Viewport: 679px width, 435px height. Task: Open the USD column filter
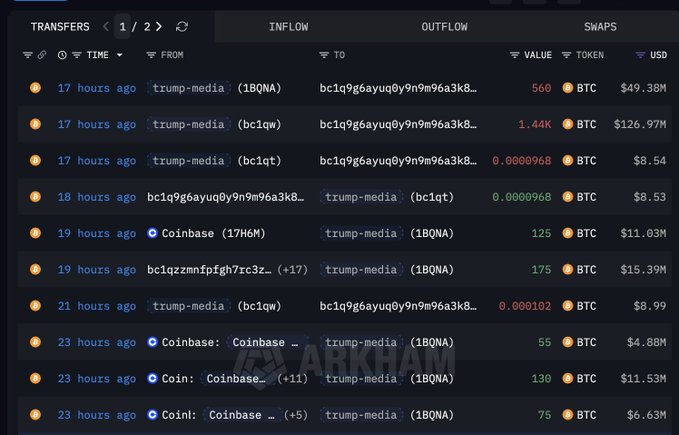click(x=640, y=55)
